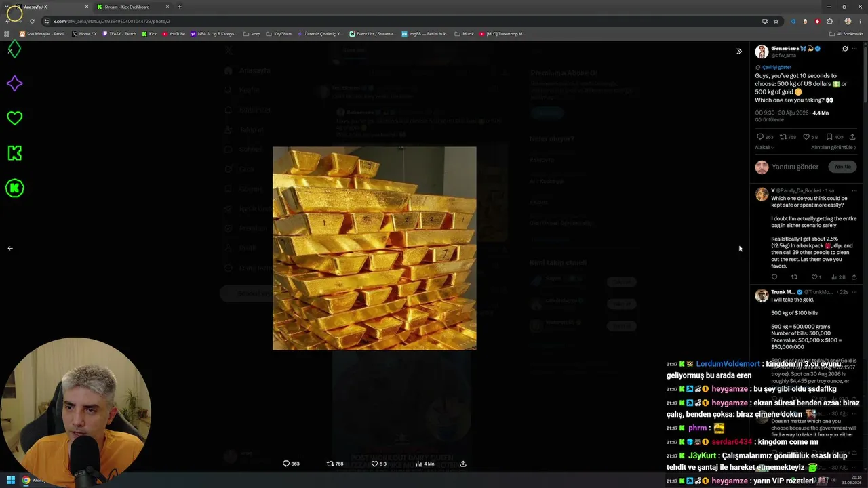Share icon under the gold photo
Image resolution: width=868 pixels, height=488 pixels.
click(463, 464)
